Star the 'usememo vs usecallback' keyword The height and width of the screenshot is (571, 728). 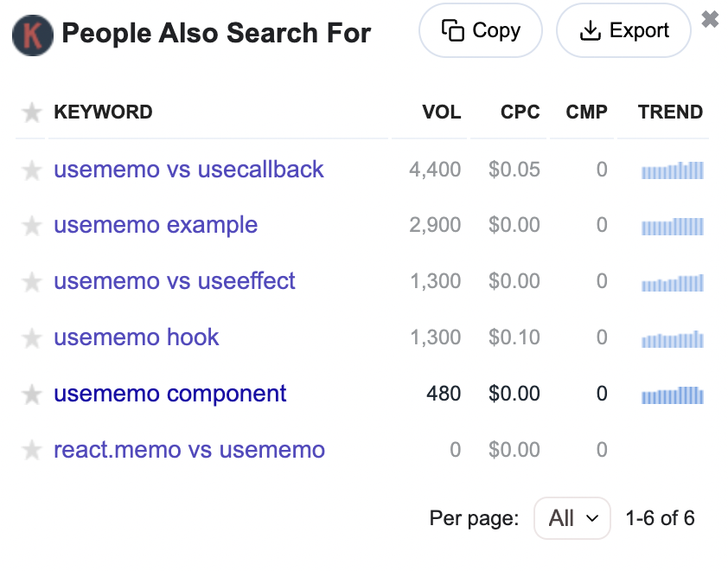[32, 170]
